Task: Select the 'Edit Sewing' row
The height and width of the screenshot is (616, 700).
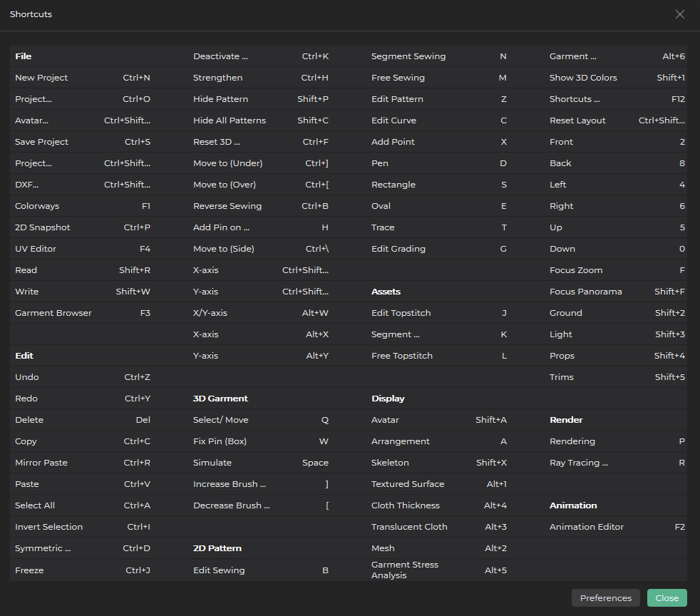Action: tap(261, 570)
